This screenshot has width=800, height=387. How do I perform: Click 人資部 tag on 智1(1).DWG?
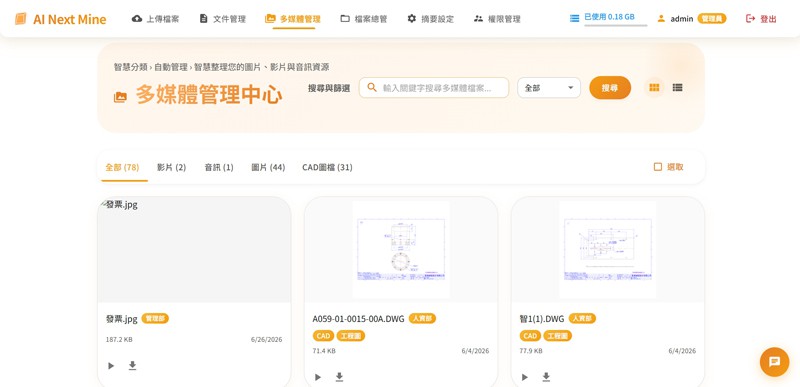[582, 319]
